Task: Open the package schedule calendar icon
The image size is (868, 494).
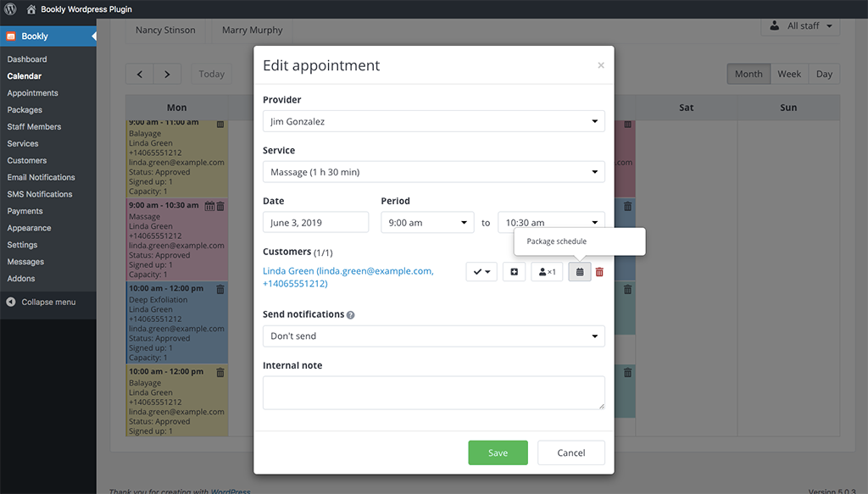Action: 580,272
